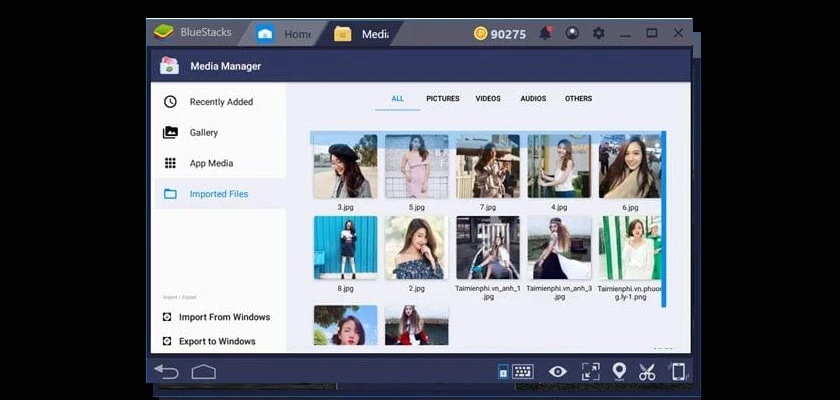This screenshot has height=400, width=840.
Task: Open thumbnail of 5.jpg
Action: [x=416, y=166]
